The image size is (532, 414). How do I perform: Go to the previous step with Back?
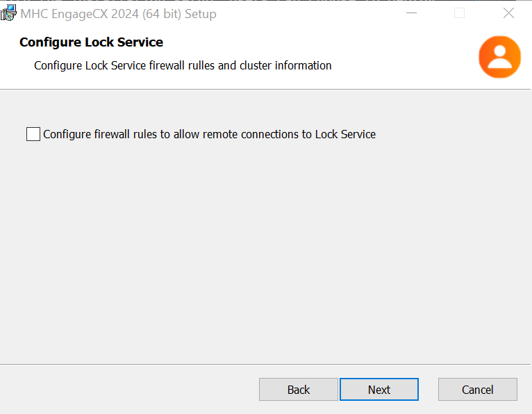[299, 390]
